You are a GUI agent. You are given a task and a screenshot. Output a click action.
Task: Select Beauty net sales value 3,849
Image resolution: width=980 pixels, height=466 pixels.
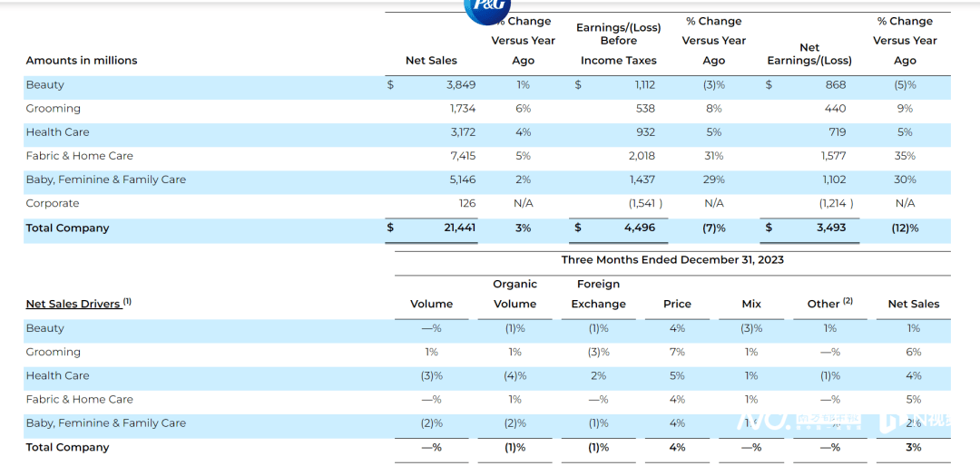pyautogui.click(x=461, y=85)
